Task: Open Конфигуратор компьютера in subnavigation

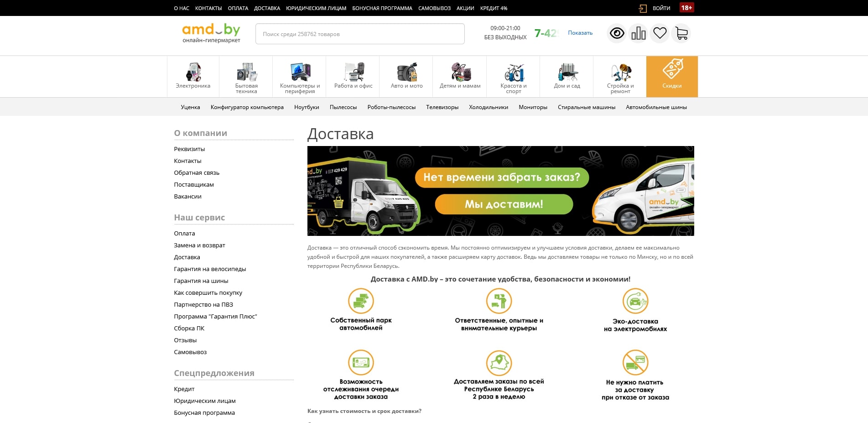Action: [x=247, y=107]
